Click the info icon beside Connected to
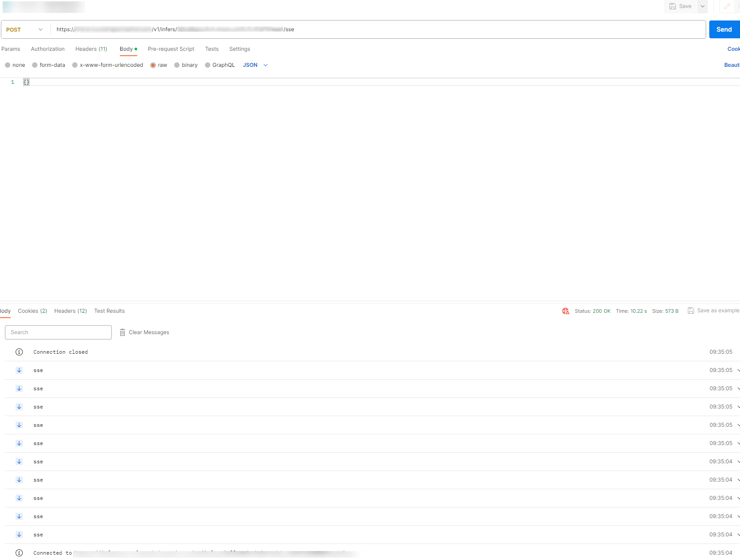 pos(19,553)
